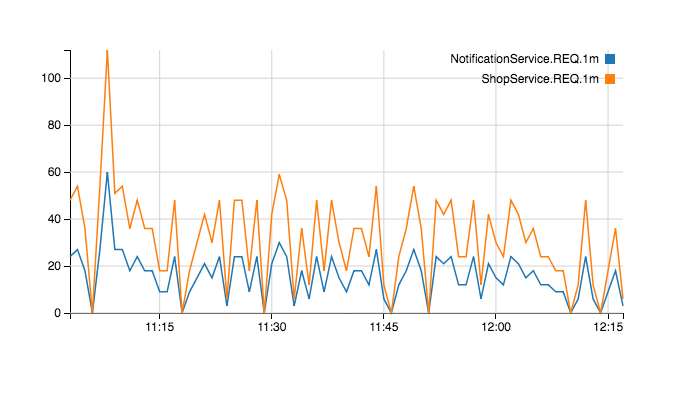Click the blue NotificationService legend swatch
Image resolution: width=693 pixels, height=393 pixels.
pyautogui.click(x=610, y=59)
